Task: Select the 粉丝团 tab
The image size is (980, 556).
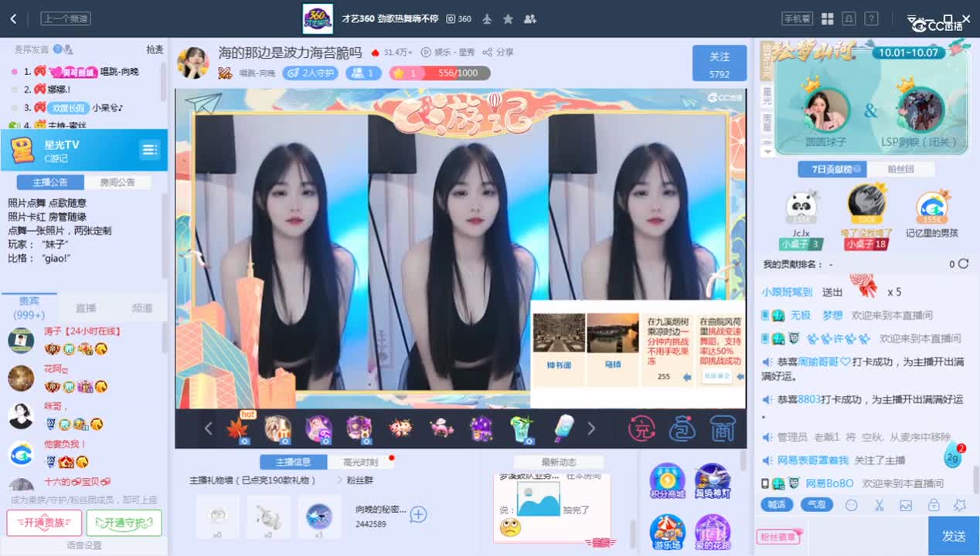Action: [x=900, y=170]
